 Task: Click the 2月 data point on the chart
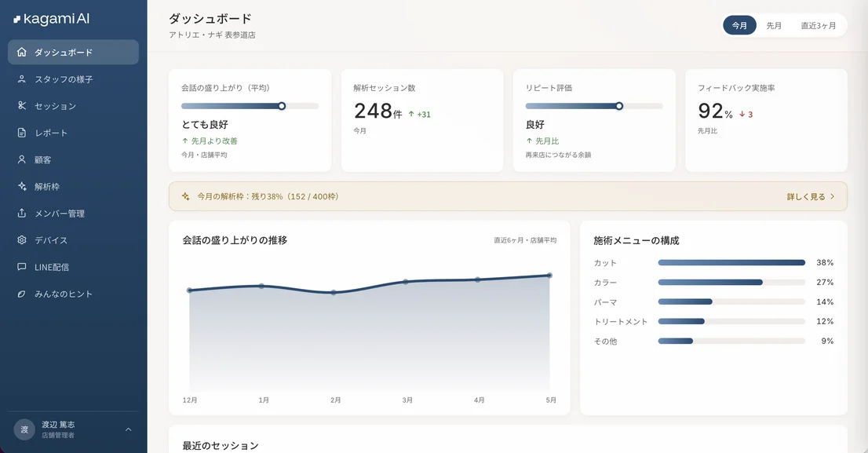334,292
